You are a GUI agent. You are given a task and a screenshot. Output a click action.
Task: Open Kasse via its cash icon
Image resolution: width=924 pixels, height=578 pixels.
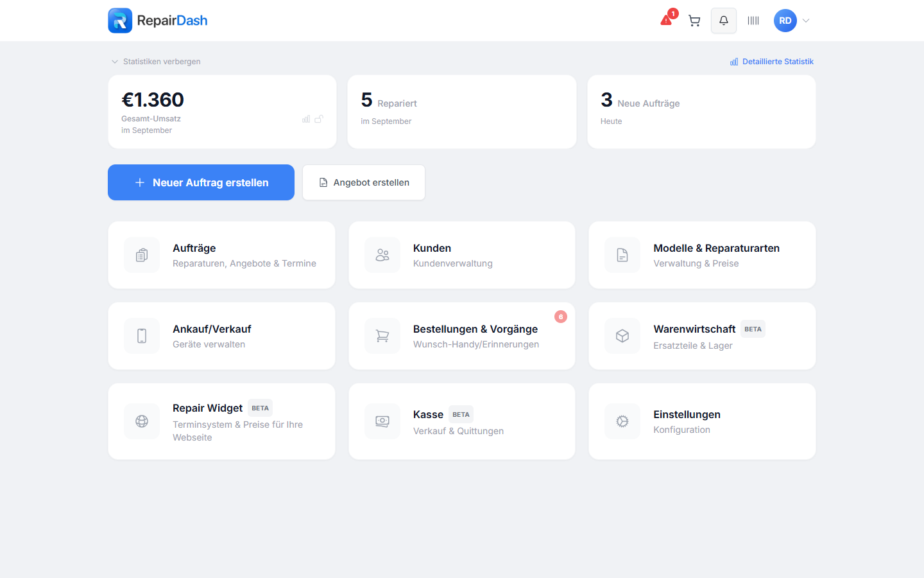click(382, 421)
